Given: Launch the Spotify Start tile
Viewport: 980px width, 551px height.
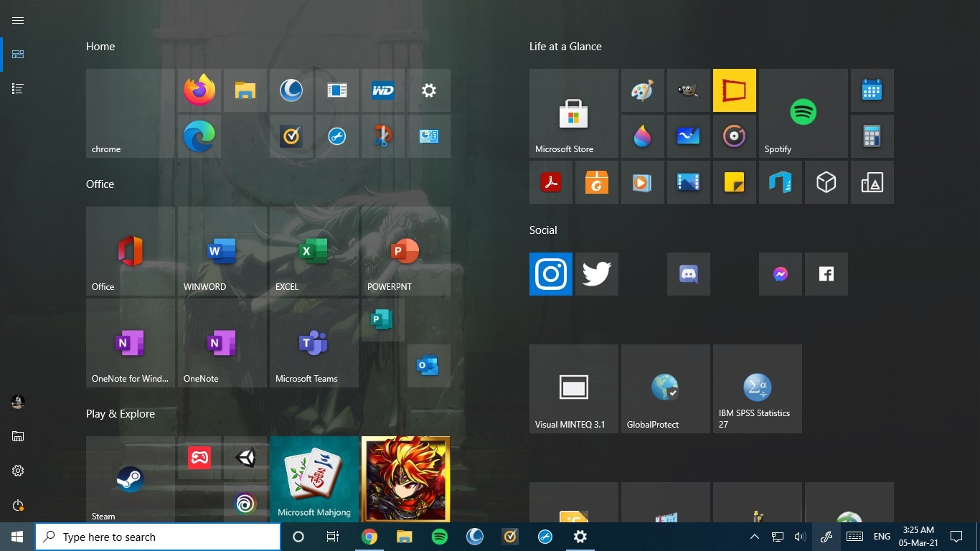Looking at the screenshot, I should [804, 113].
